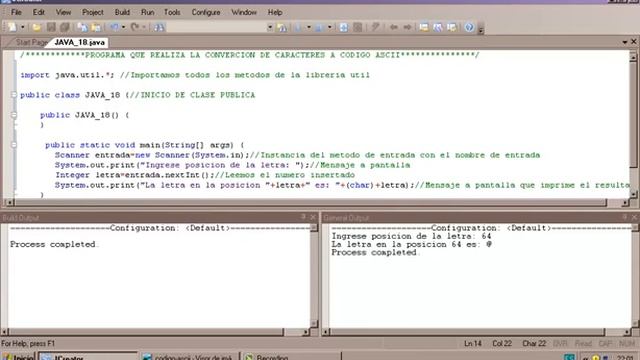
Task: Collapse the JAVA_18() constructor fold marker
Action: tap(14, 115)
